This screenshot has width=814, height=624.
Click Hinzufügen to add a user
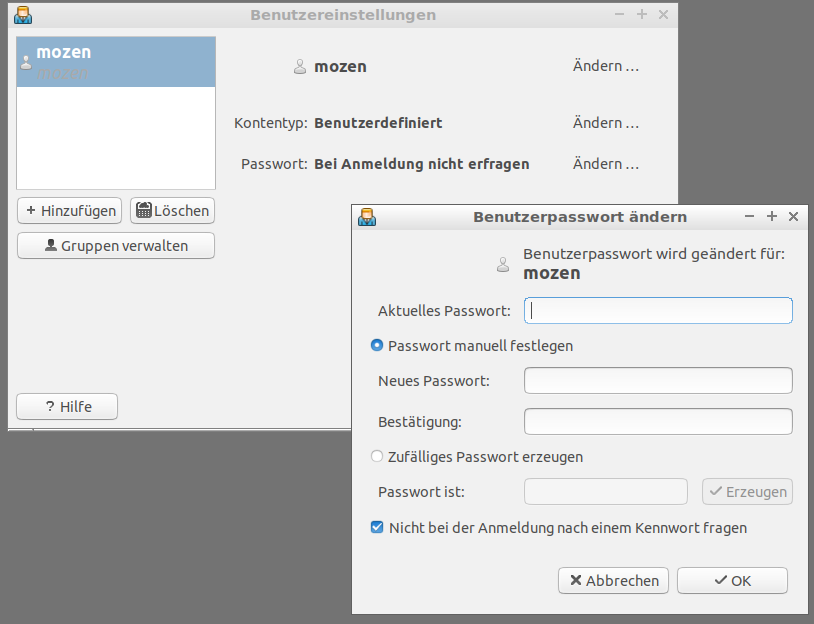[x=69, y=211]
